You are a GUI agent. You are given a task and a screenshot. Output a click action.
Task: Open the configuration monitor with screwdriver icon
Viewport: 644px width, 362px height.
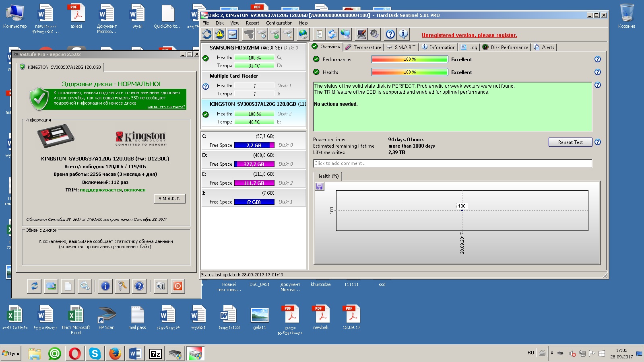pos(361,34)
